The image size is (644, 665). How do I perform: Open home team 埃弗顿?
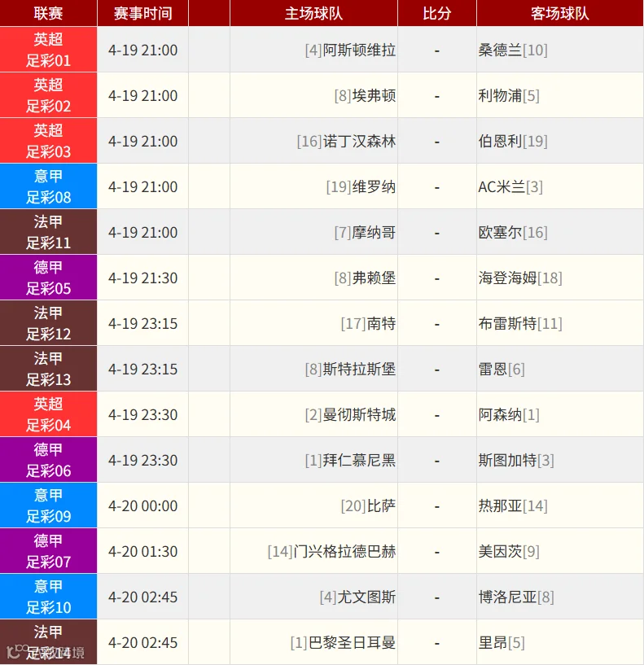[x=374, y=95]
